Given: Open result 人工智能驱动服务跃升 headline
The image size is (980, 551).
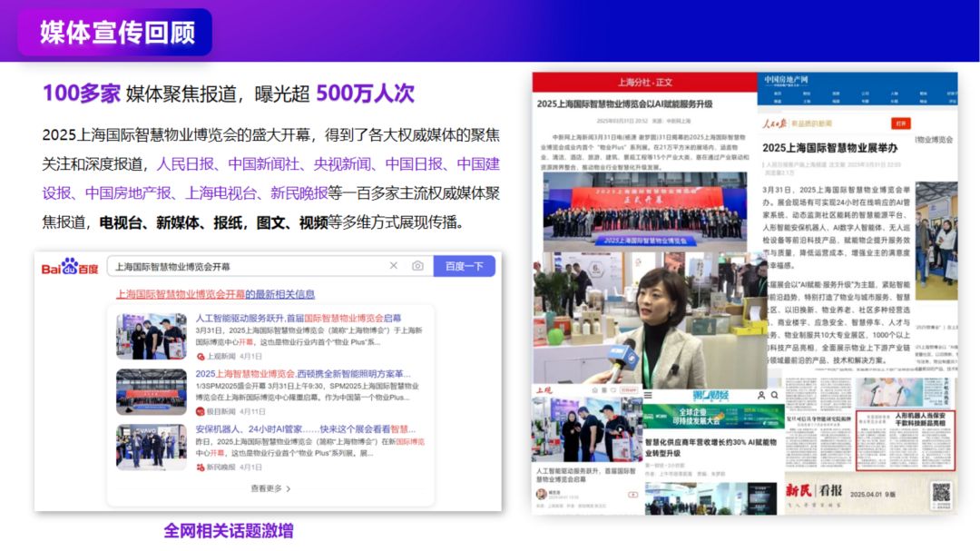Looking at the screenshot, I should pos(299,318).
